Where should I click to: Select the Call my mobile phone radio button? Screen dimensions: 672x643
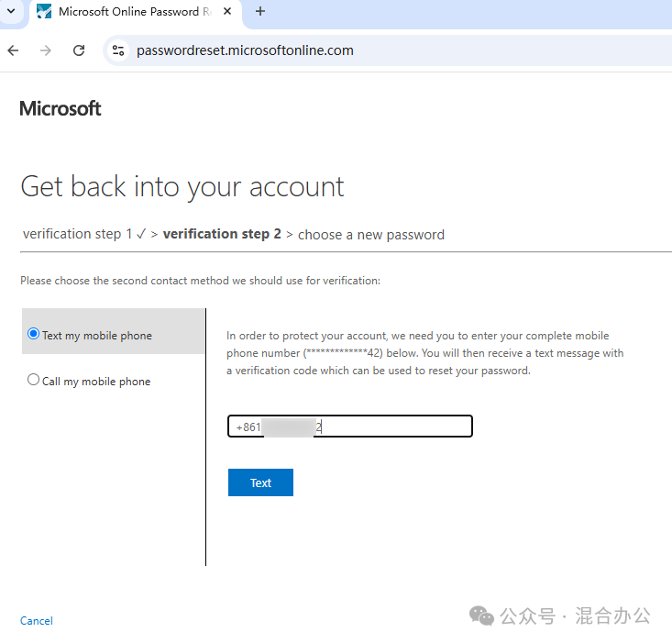pyautogui.click(x=33, y=380)
